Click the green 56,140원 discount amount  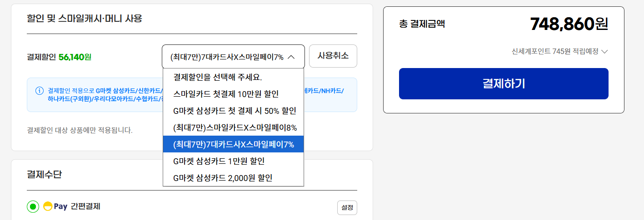click(75, 57)
